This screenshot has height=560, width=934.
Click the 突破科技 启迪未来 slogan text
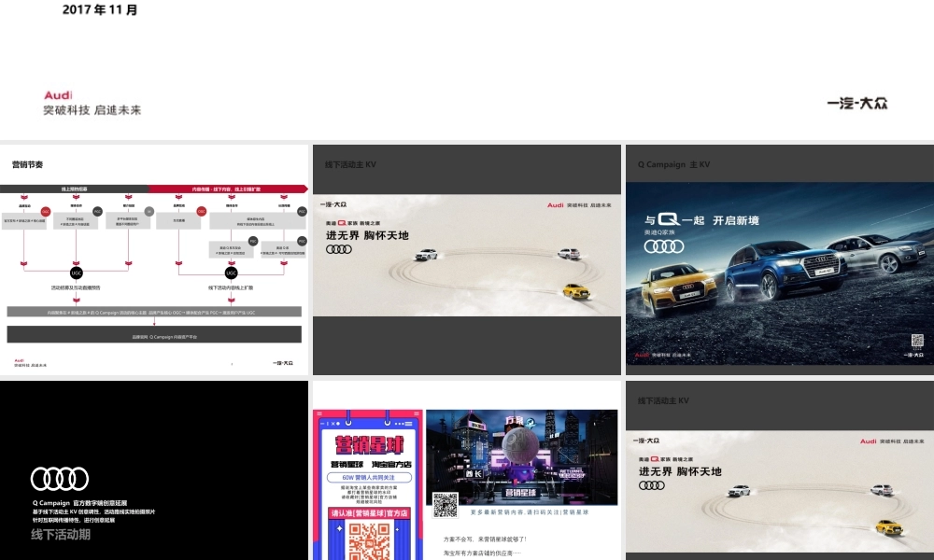92,110
